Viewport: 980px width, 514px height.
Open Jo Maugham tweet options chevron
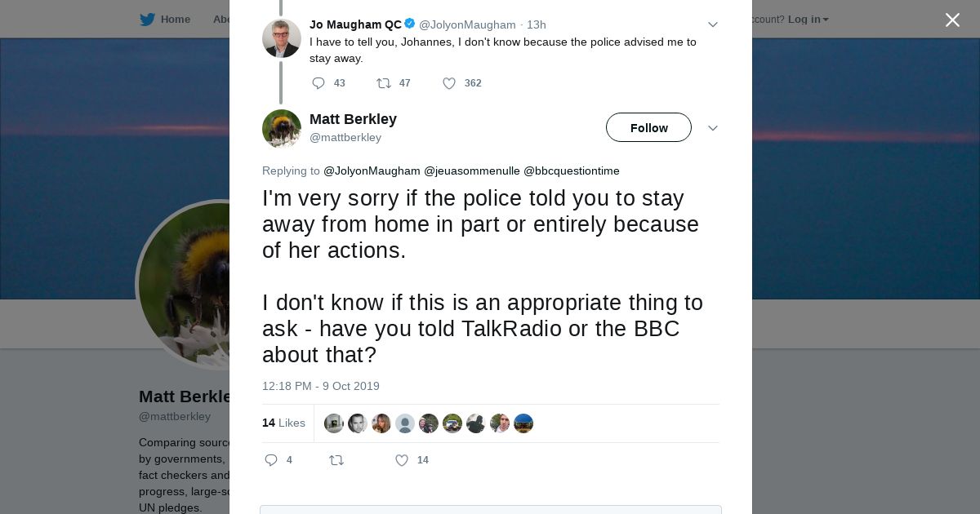(x=712, y=24)
